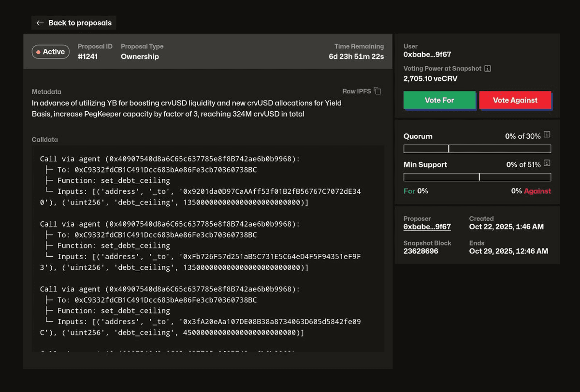Click Proposal ID #1241
The image size is (580, 392).
[87, 57]
